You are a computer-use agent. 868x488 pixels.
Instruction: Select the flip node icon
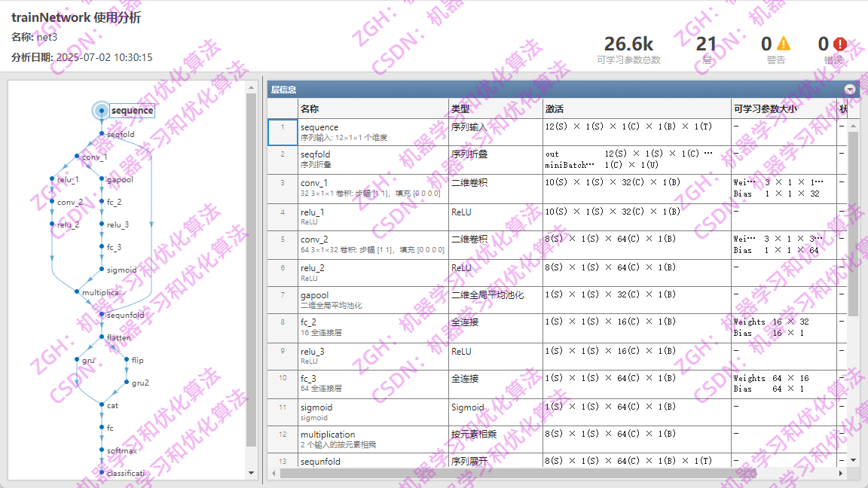point(126,360)
